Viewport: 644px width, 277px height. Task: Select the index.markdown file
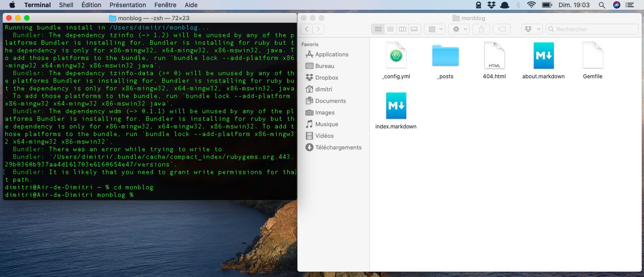(x=396, y=106)
